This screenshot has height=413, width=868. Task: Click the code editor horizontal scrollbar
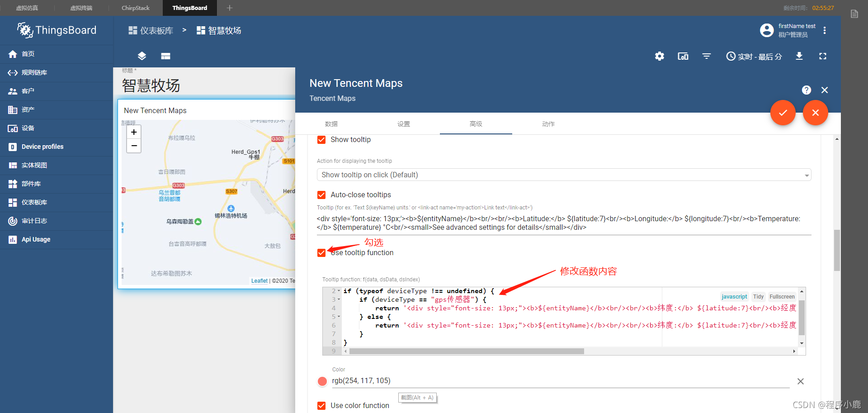[467, 351]
